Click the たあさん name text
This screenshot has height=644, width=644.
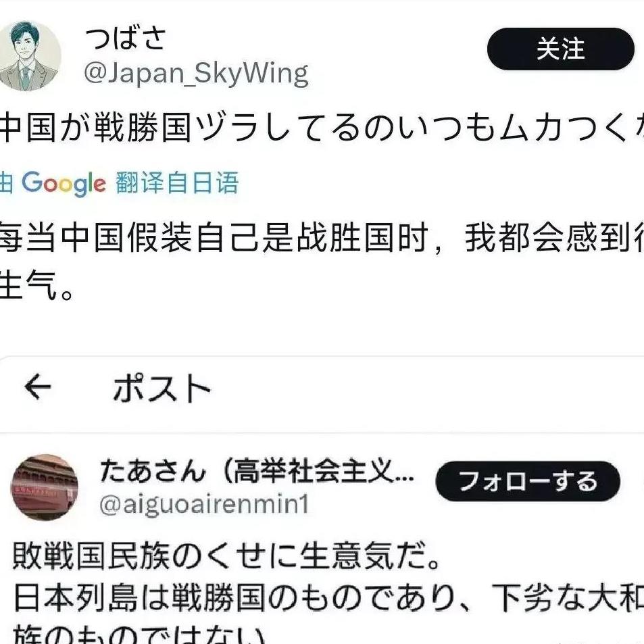(153, 471)
